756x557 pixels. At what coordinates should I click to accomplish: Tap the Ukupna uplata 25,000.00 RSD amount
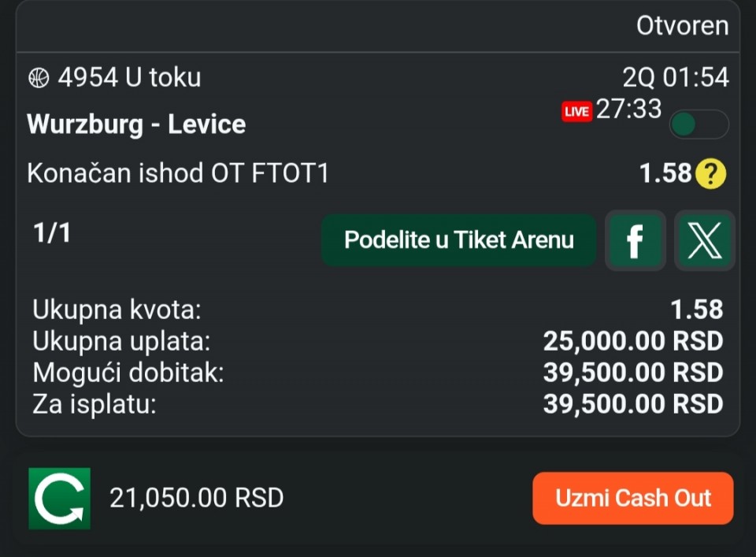[632, 341]
